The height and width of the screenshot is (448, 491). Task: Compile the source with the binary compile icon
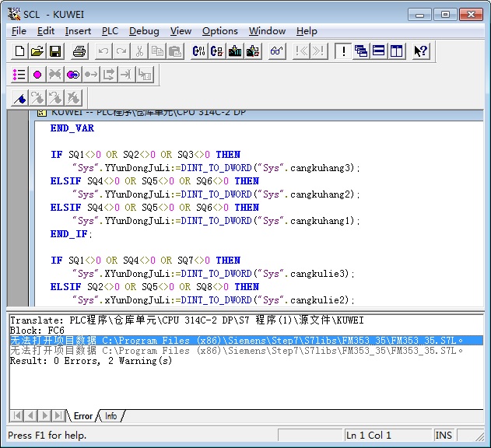[199, 51]
